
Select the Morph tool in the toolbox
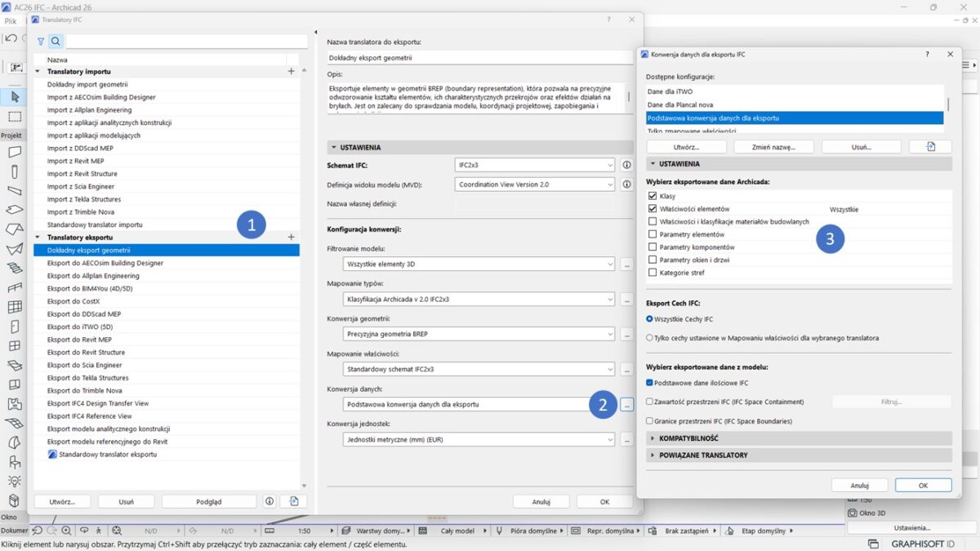pyautogui.click(x=15, y=442)
